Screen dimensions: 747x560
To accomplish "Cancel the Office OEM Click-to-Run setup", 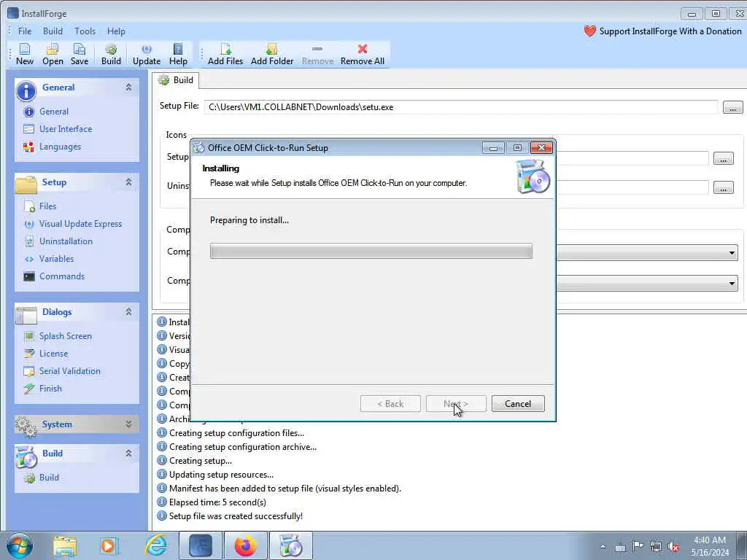I will click(518, 404).
